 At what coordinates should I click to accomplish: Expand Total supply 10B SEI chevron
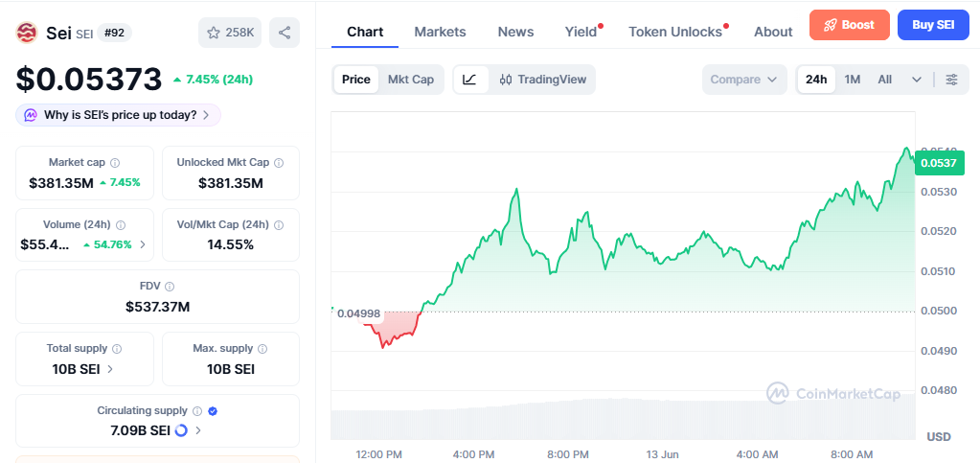coord(110,369)
